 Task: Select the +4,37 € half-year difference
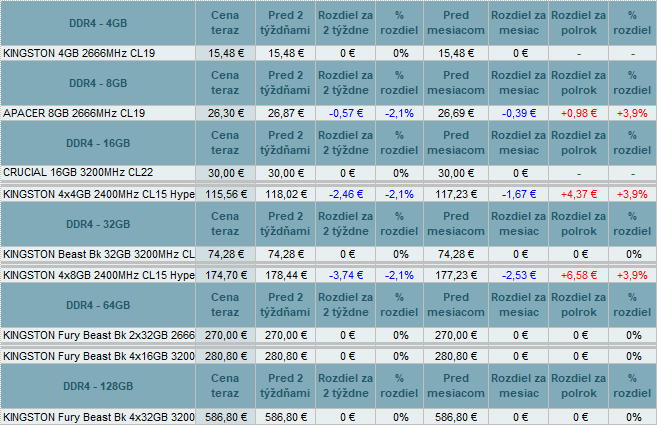point(579,194)
